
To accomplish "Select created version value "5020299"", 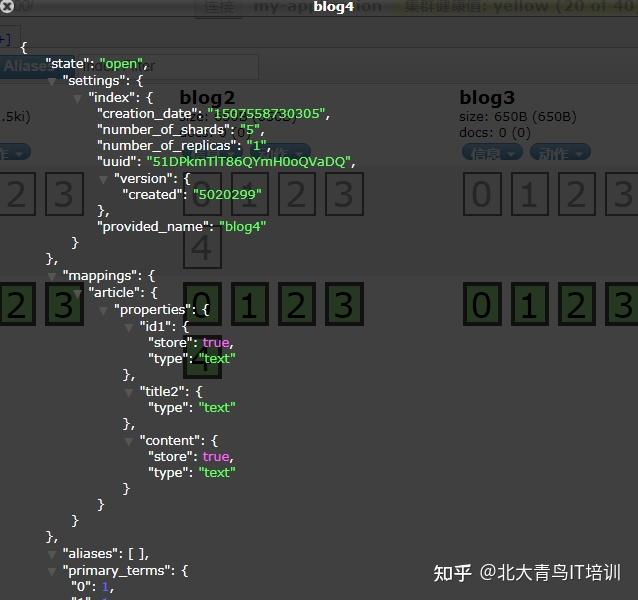I will pyautogui.click(x=227, y=194).
